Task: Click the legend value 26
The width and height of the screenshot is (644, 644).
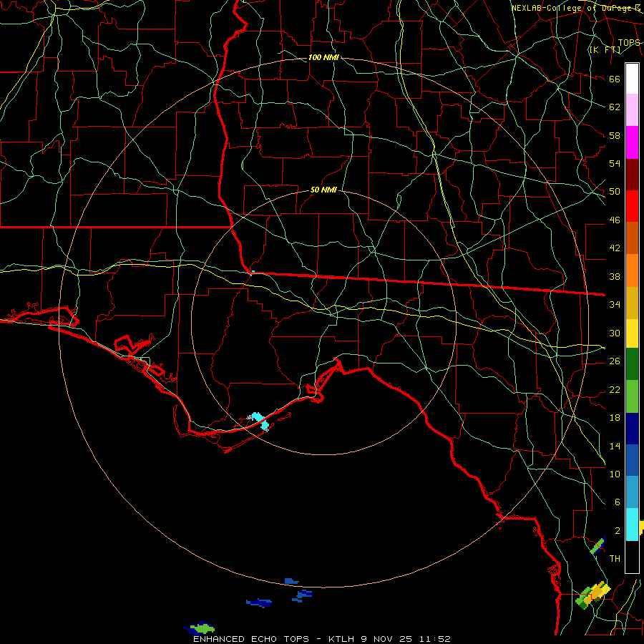Action: 615,361
